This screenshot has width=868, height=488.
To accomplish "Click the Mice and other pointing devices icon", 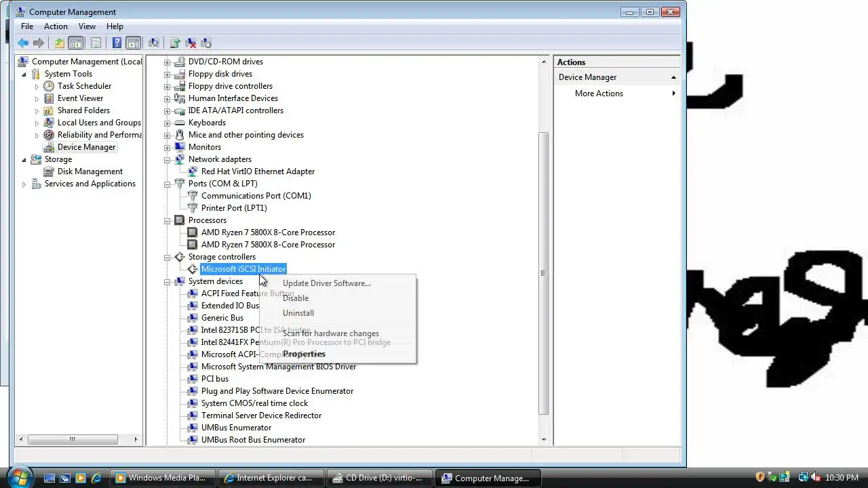I will coord(180,135).
